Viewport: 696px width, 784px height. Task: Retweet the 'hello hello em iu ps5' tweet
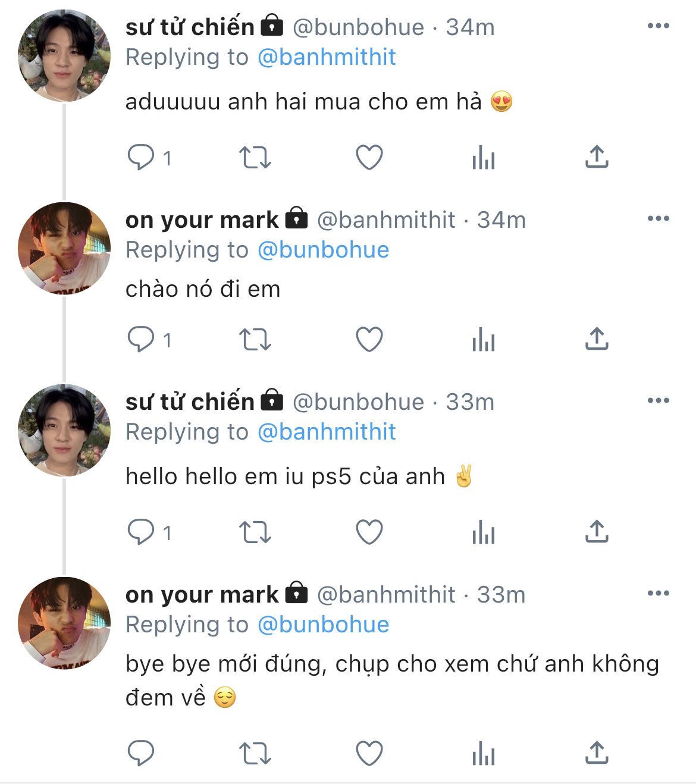tap(255, 532)
